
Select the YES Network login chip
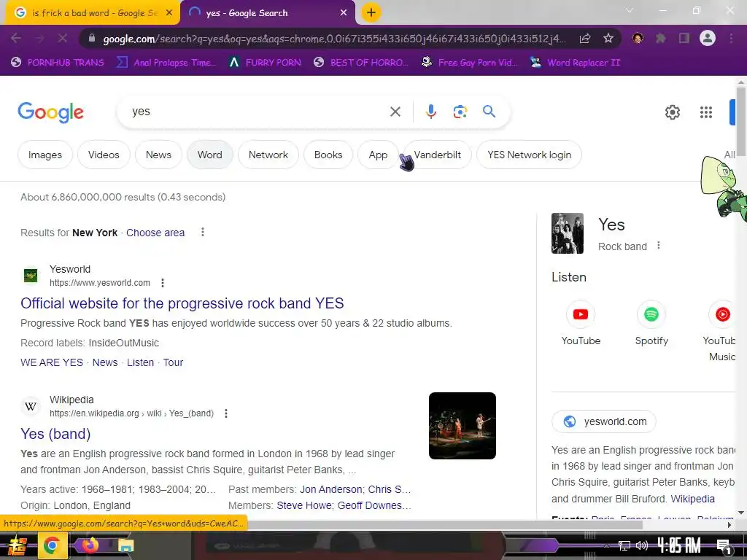pos(529,155)
